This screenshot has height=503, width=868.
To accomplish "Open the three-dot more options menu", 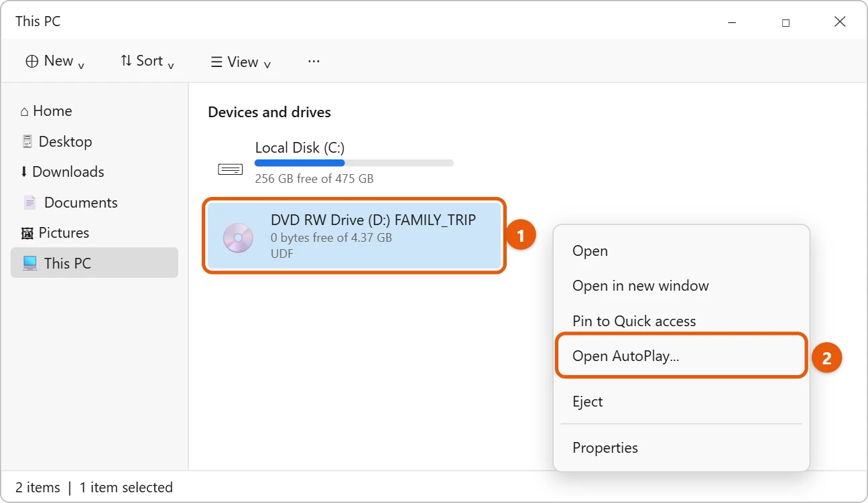I will 314,61.
